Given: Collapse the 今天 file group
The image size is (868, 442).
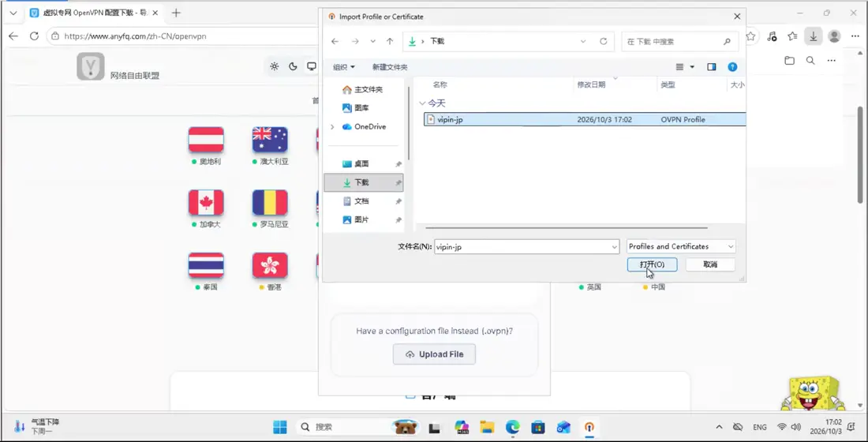Looking at the screenshot, I should coord(422,103).
